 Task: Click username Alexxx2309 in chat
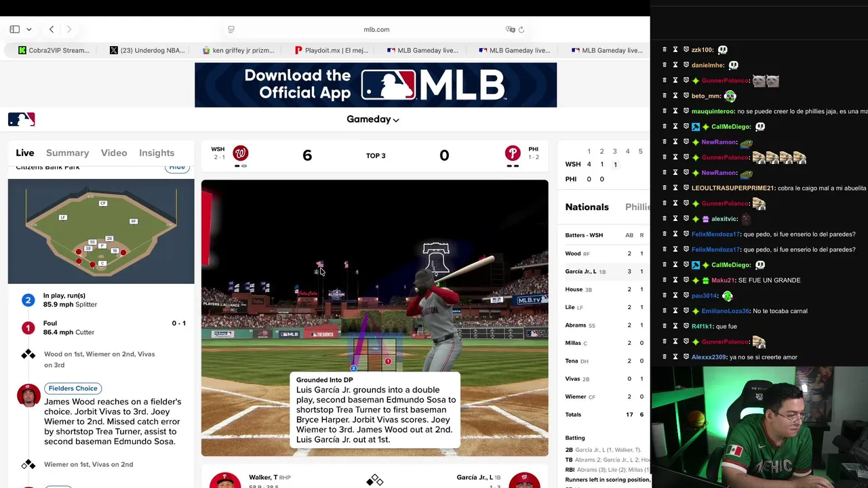click(x=709, y=357)
